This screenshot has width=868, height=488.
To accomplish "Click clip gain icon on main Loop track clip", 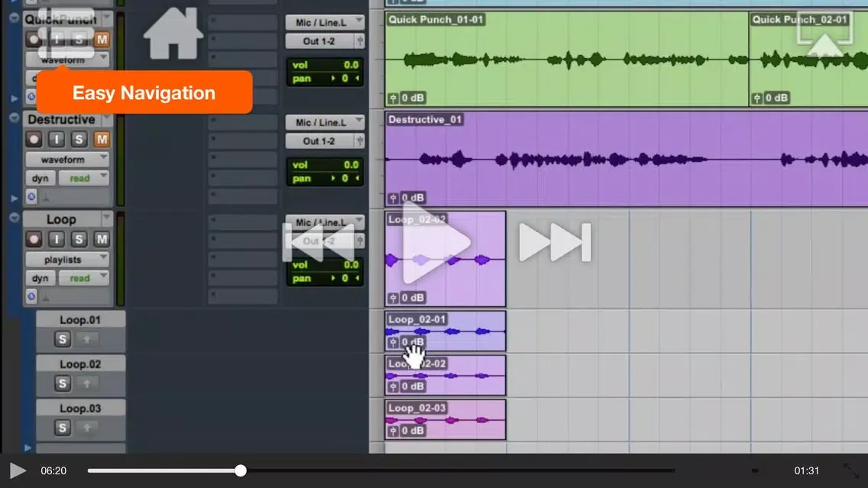I will [x=393, y=298].
